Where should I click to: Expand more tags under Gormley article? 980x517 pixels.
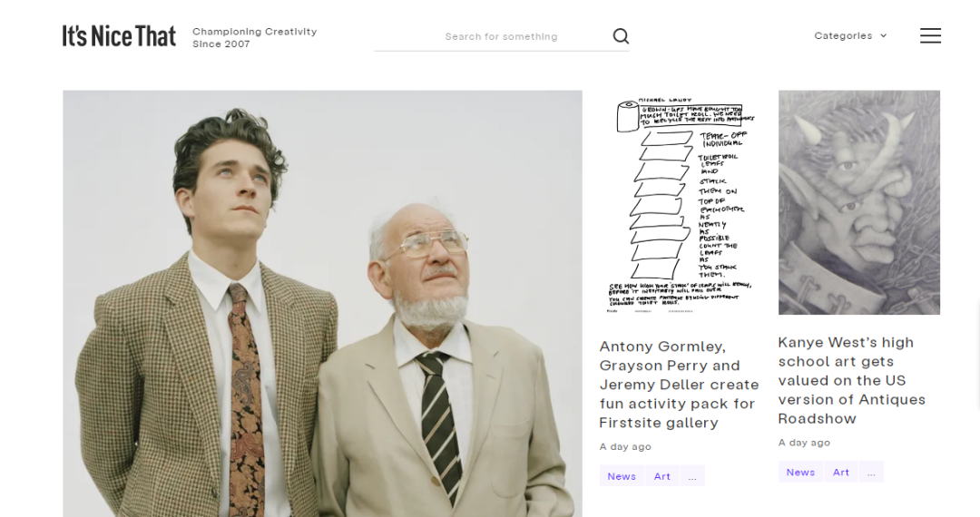point(691,476)
